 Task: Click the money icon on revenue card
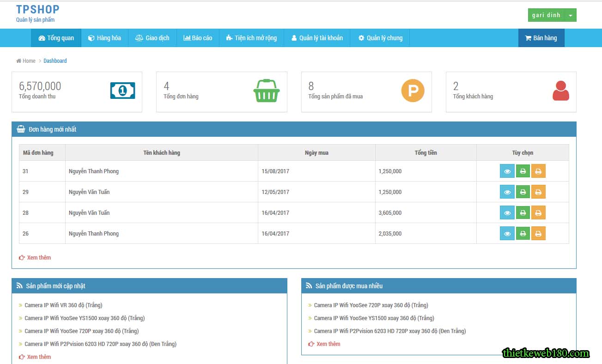pos(122,91)
